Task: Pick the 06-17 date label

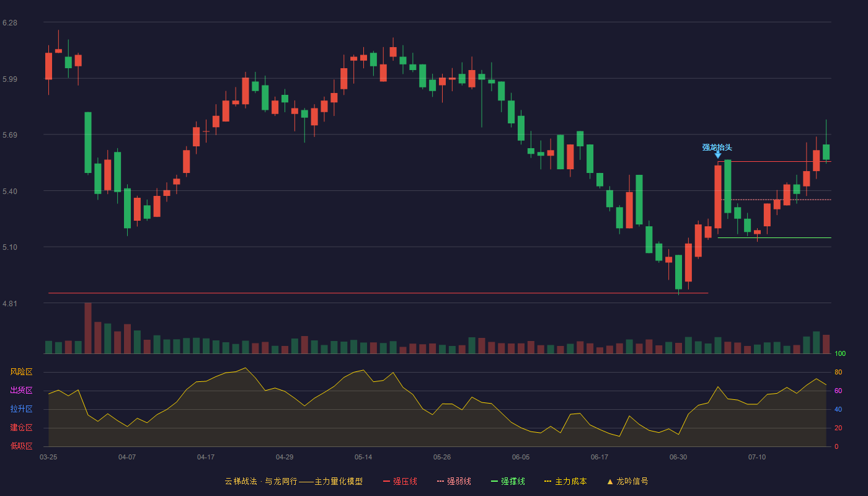Action: (x=600, y=457)
